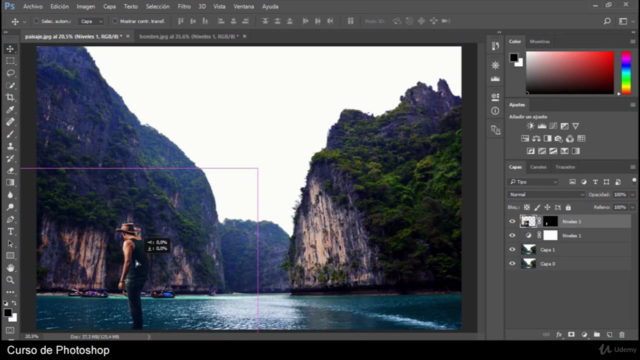Open the Capas panel options menu
This screenshot has width=640, height=360.
click(633, 167)
